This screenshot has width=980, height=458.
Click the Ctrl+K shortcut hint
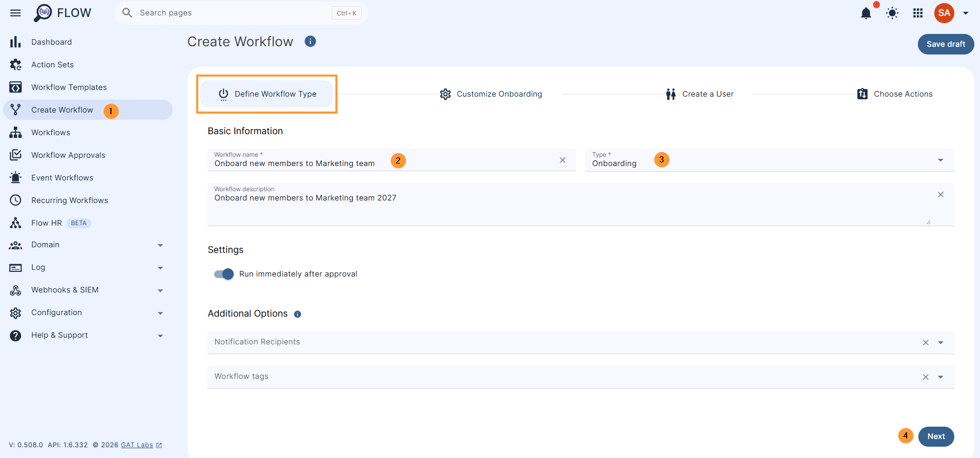pos(347,13)
